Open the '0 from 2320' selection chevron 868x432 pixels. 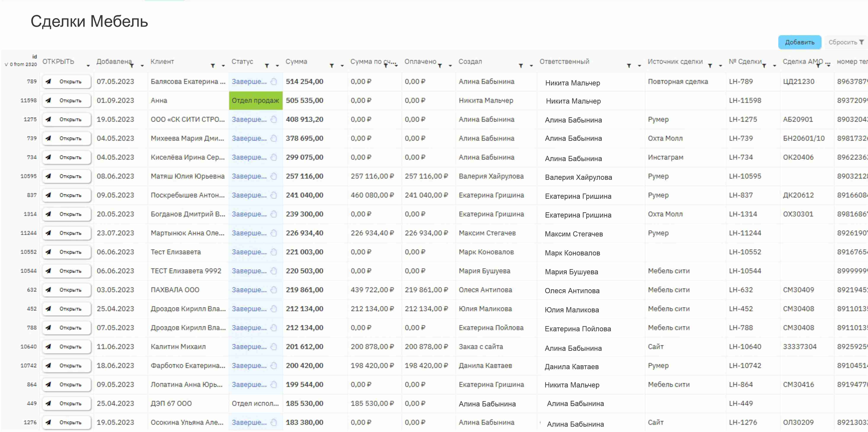click(x=6, y=64)
